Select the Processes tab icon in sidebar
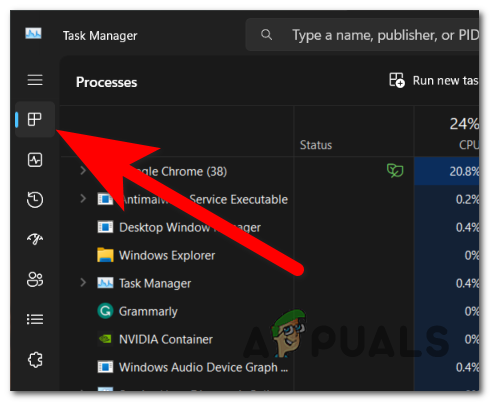 (35, 119)
